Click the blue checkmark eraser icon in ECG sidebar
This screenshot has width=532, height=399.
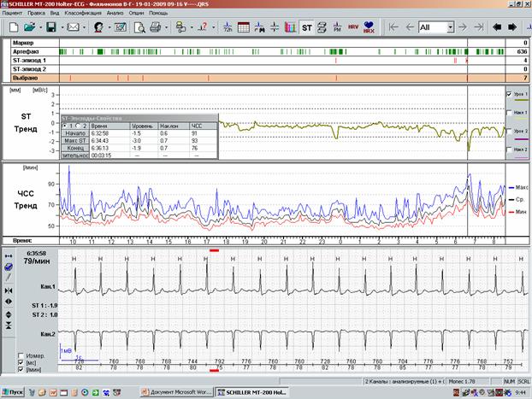pos(9,267)
